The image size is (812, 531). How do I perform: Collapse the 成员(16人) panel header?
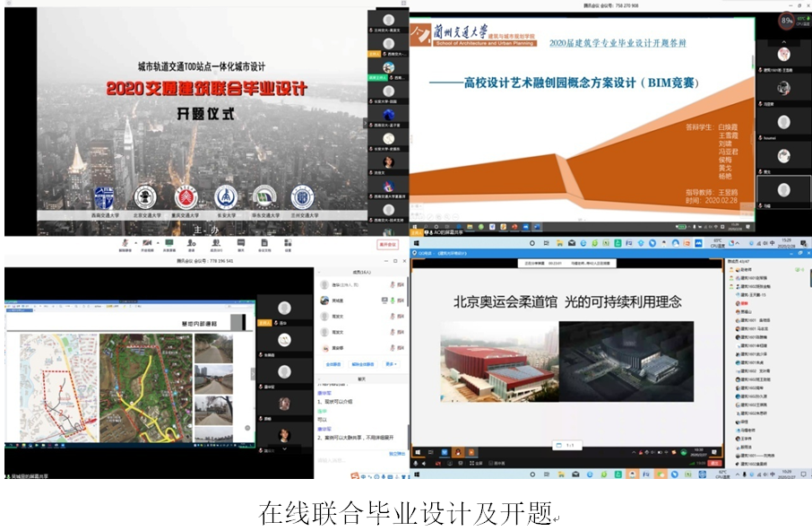(x=361, y=272)
